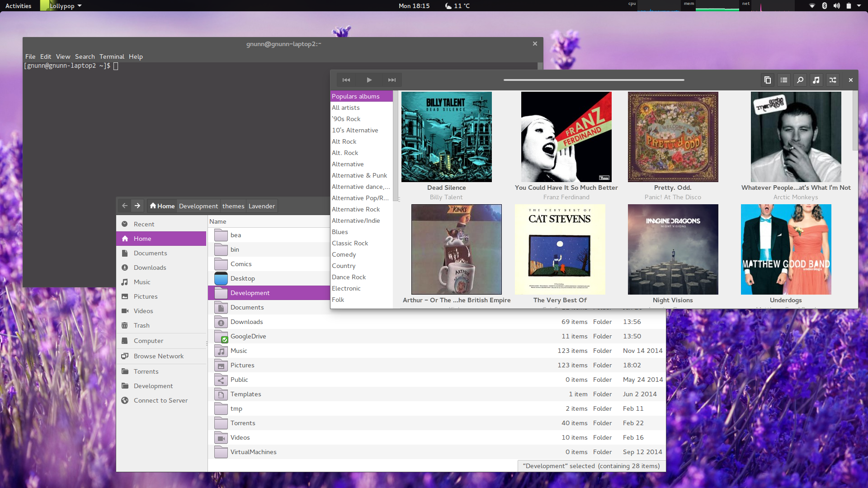
Task: Select the VirtualMachines folder icon
Action: 221,452
